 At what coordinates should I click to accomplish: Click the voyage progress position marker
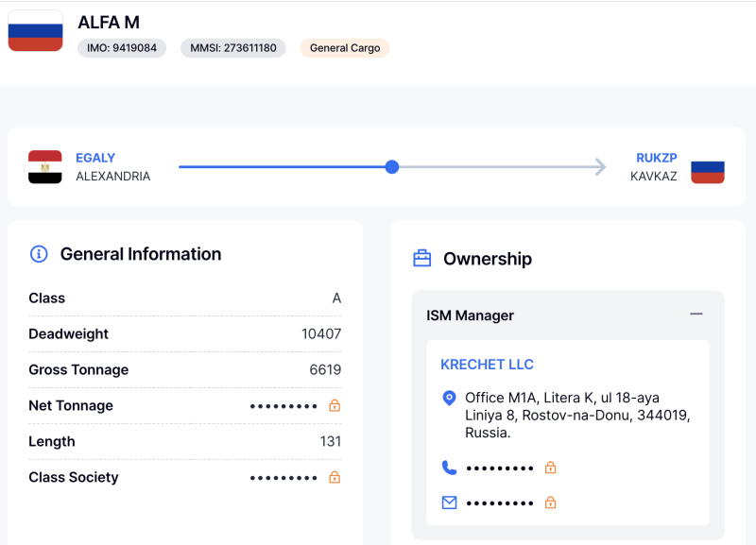(392, 167)
